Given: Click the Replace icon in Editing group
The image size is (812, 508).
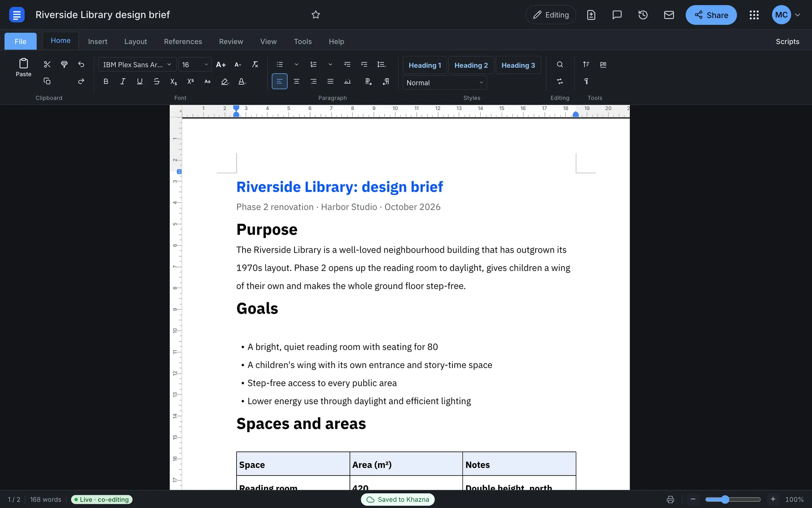Looking at the screenshot, I should point(560,81).
